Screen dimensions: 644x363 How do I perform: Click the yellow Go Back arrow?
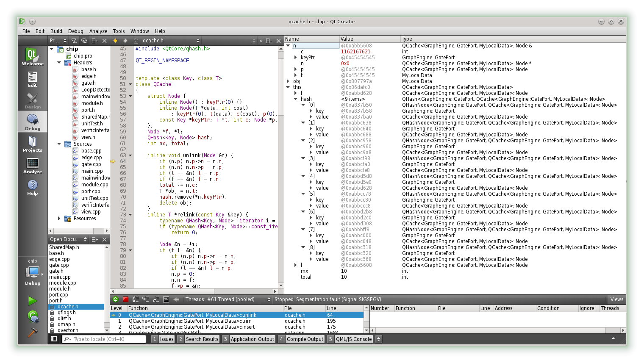(115, 41)
